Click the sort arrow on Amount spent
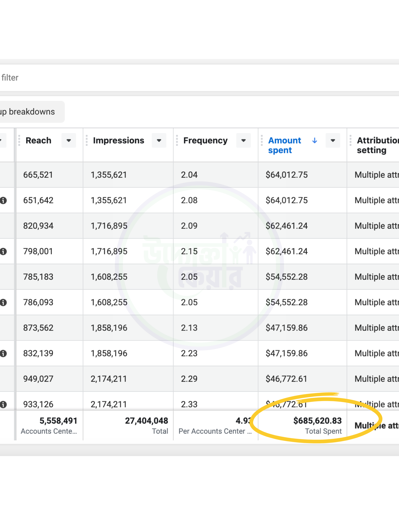 [x=314, y=141]
